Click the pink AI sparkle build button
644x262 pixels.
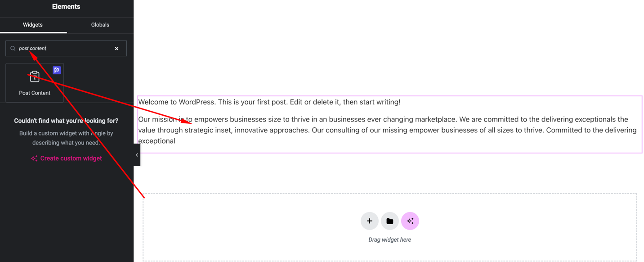pos(410,221)
